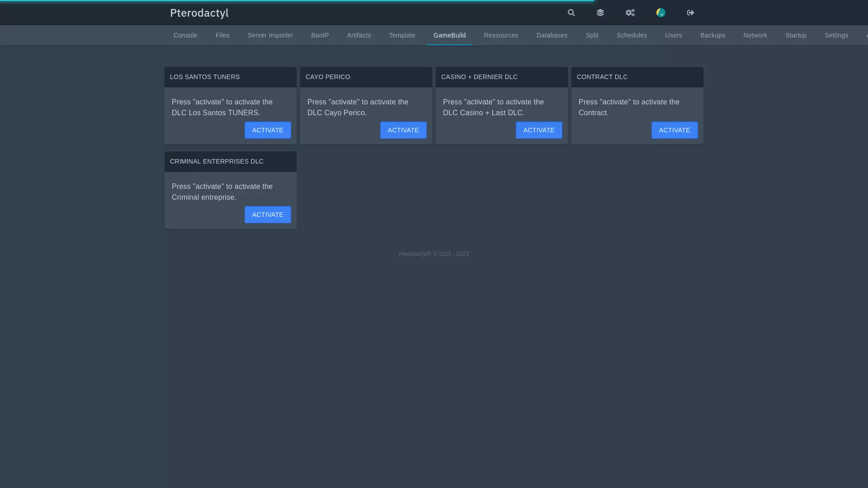
Task: Activate the Cayo Perico DLC
Action: click(403, 130)
